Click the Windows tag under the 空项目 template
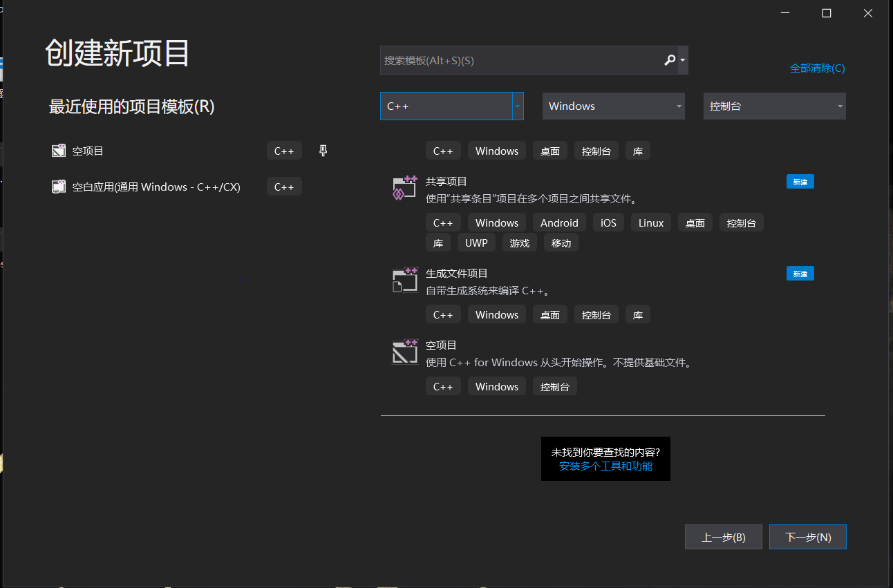The image size is (893, 588). pos(497,386)
